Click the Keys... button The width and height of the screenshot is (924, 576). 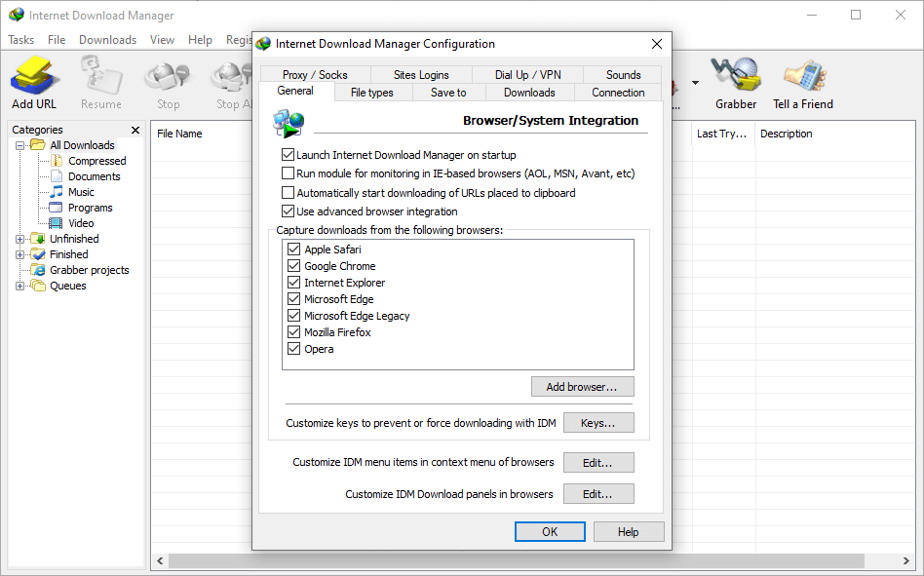tap(598, 423)
